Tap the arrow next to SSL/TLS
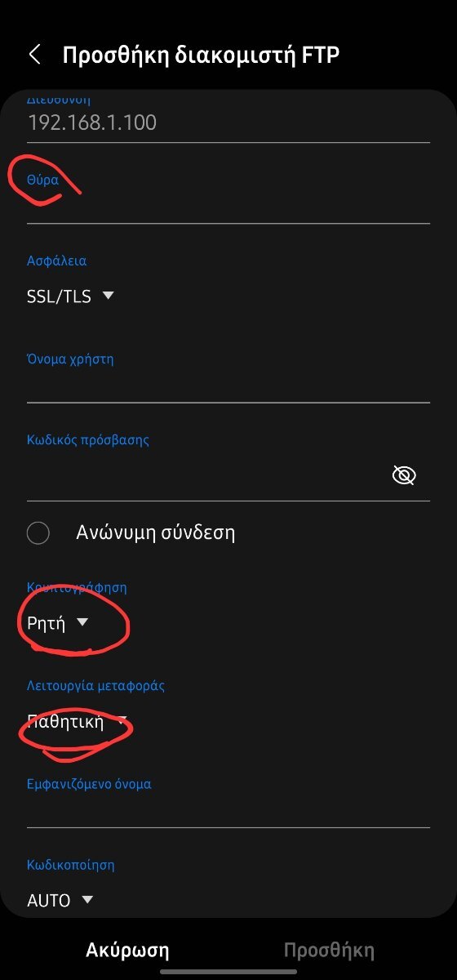 (x=108, y=296)
